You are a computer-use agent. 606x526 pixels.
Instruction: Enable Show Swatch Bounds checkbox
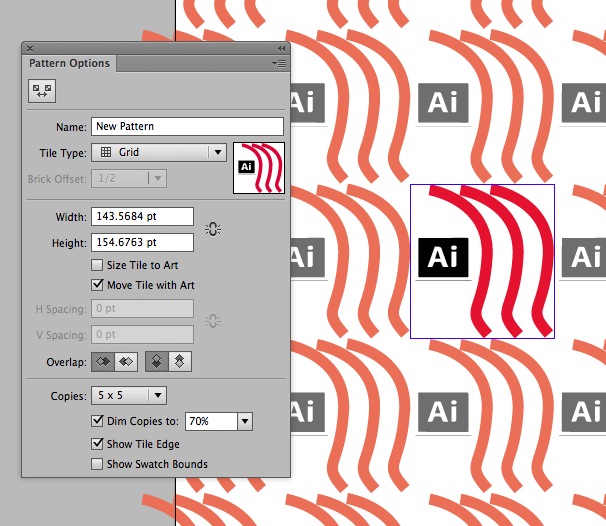tap(97, 464)
